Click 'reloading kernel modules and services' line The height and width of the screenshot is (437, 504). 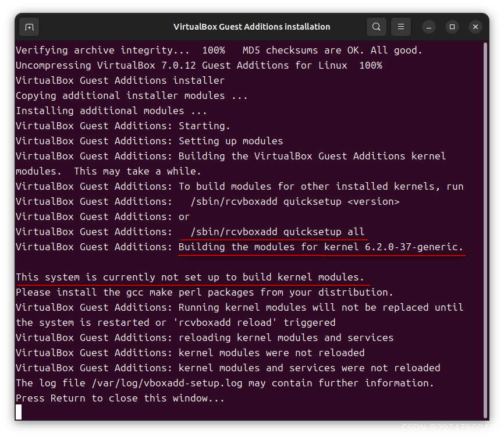[x=204, y=337]
